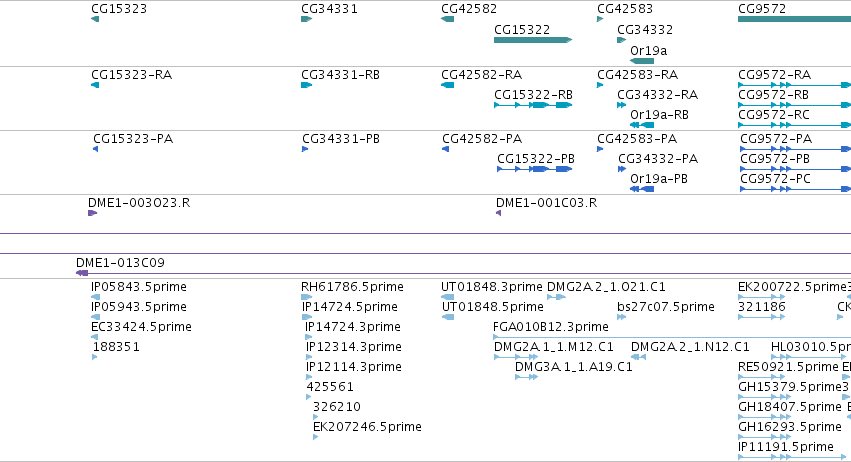851x462 pixels.
Task: Click transcript CG34332-RA label
Action: coord(657,95)
